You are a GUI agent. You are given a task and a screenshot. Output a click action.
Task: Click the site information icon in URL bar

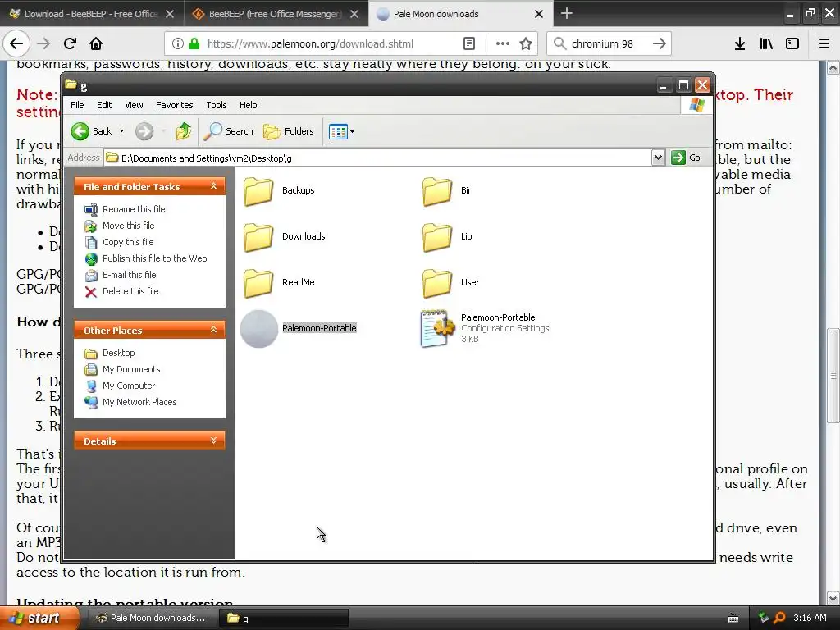coord(178,44)
